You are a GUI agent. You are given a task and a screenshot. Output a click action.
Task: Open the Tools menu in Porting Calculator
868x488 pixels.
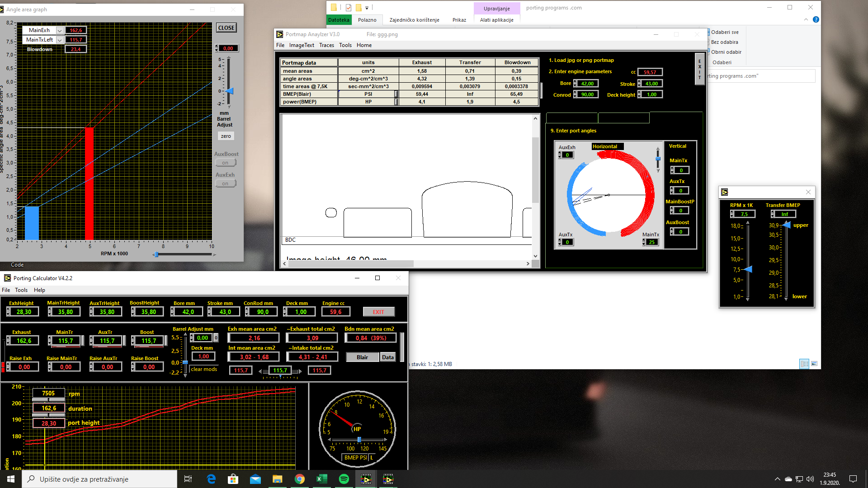pyautogui.click(x=21, y=290)
